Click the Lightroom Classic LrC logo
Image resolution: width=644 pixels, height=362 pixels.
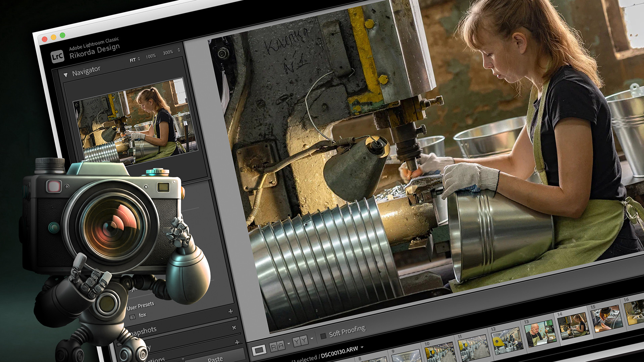pos(57,56)
